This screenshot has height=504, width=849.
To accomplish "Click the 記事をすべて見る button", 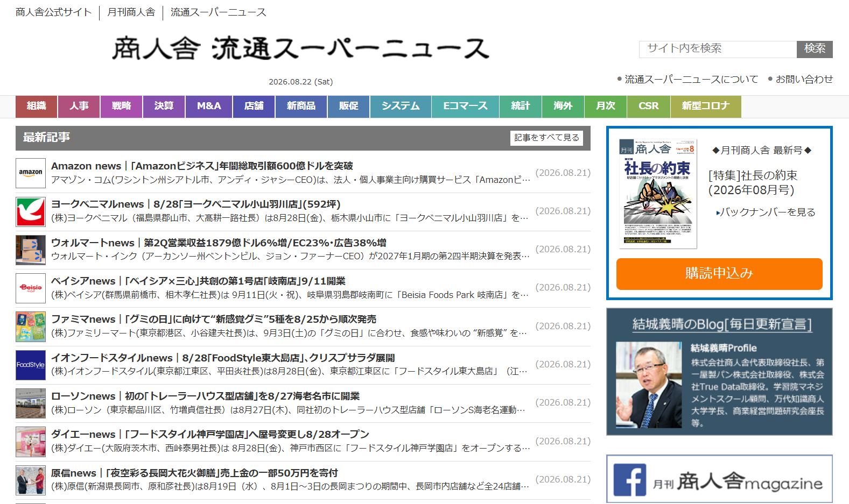I will point(546,138).
